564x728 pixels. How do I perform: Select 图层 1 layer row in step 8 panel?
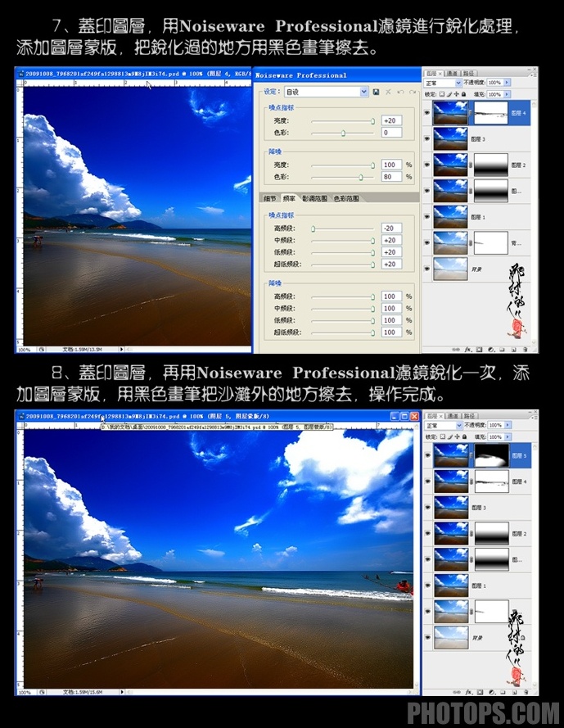(478, 586)
